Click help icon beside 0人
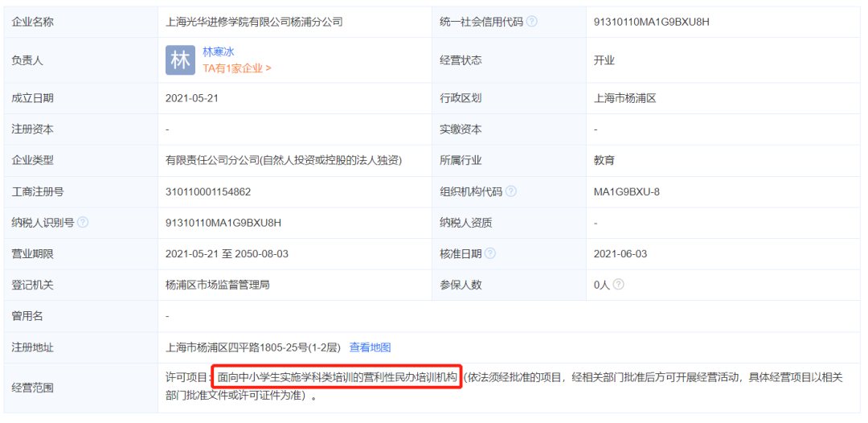 click(618, 285)
